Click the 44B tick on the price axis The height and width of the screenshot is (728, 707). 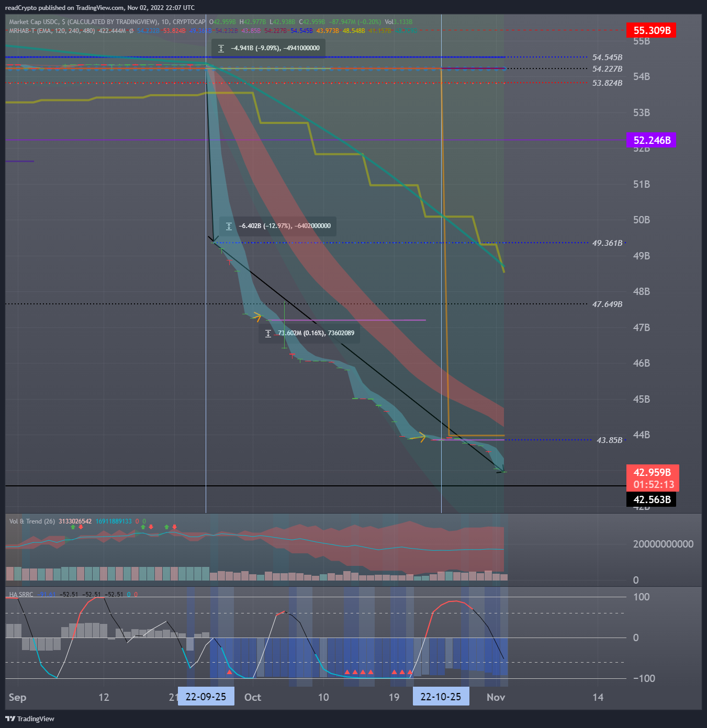point(642,435)
